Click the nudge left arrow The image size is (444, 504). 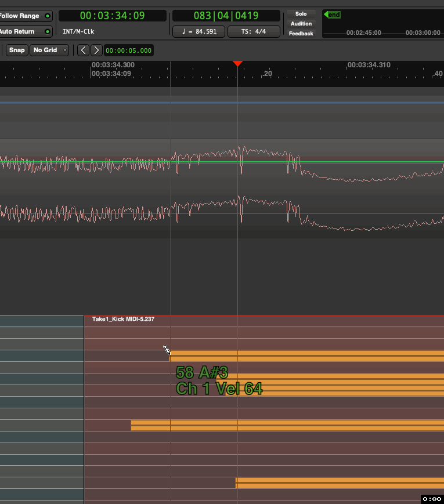(84, 50)
